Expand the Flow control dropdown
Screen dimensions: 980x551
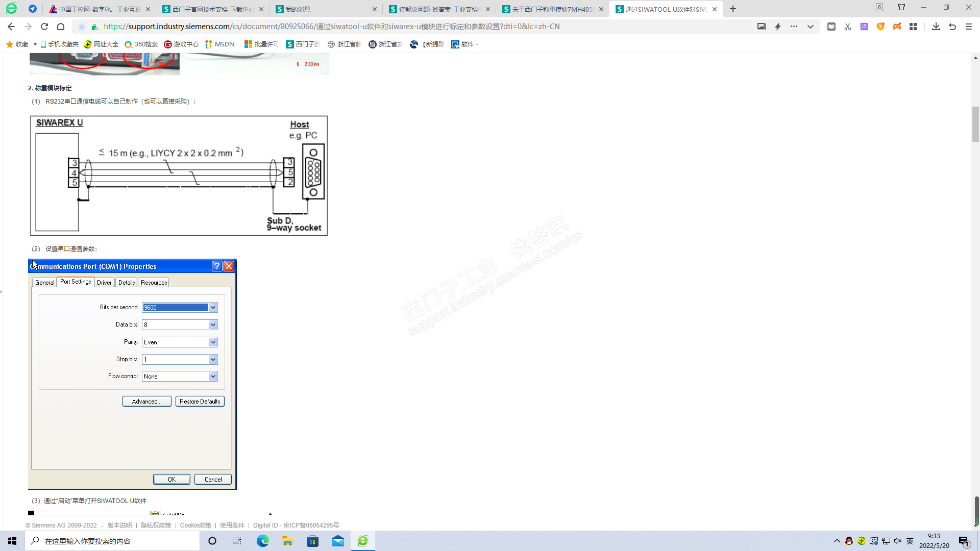pos(213,377)
